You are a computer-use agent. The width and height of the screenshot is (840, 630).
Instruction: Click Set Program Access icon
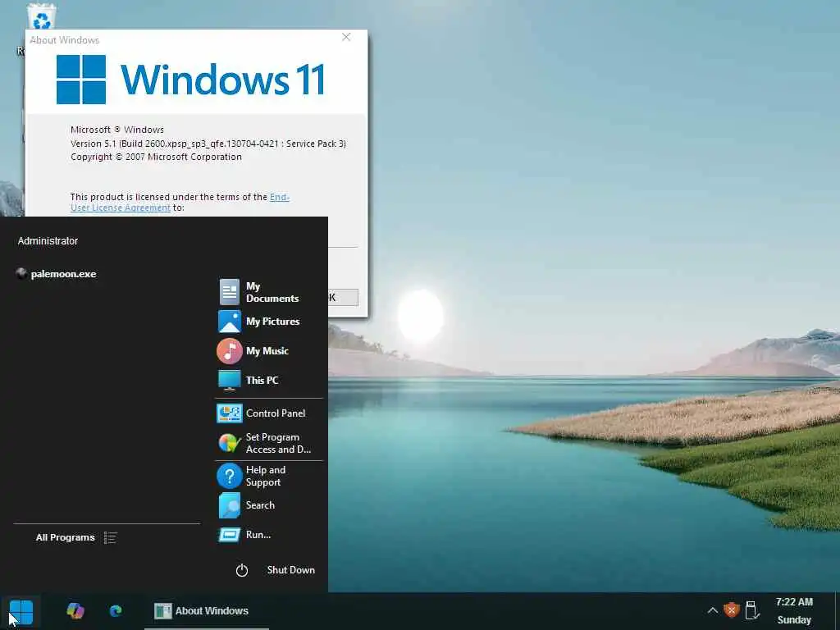230,444
